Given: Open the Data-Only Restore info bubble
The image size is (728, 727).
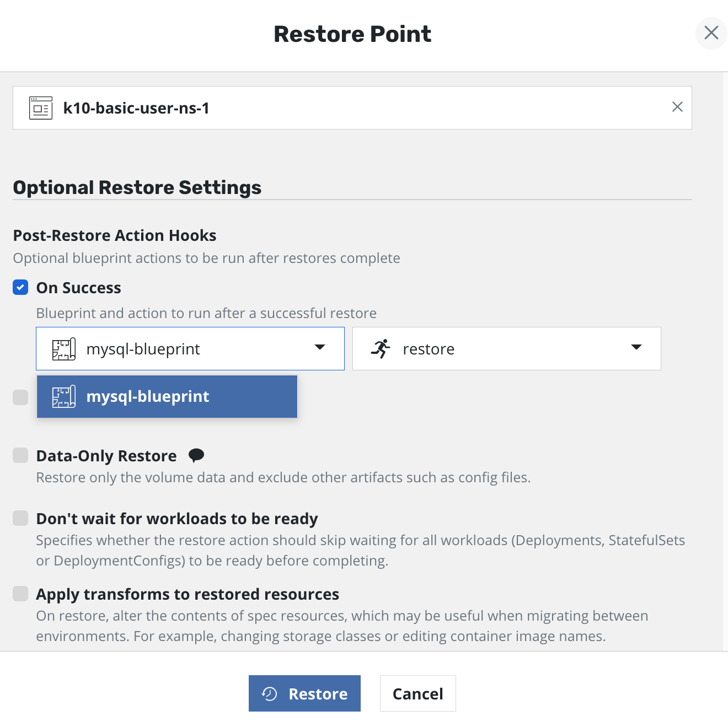Looking at the screenshot, I should click(x=196, y=455).
